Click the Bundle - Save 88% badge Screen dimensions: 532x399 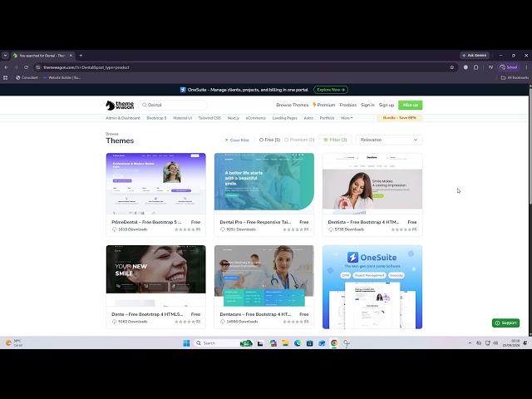click(x=400, y=118)
